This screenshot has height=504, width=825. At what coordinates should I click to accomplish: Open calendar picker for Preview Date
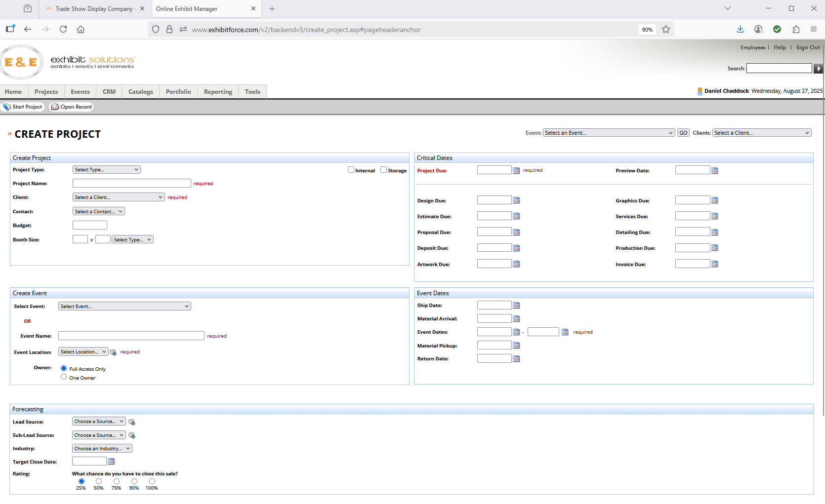click(x=714, y=170)
